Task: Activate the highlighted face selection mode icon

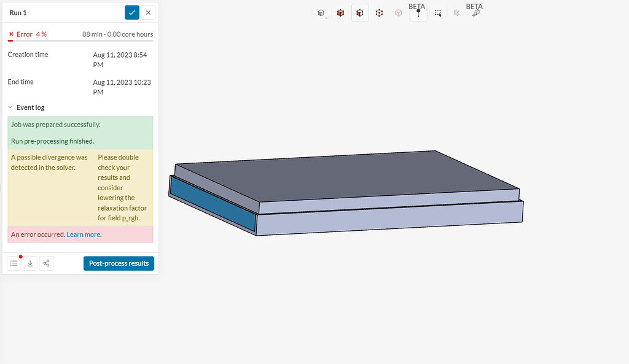Action: (359, 12)
